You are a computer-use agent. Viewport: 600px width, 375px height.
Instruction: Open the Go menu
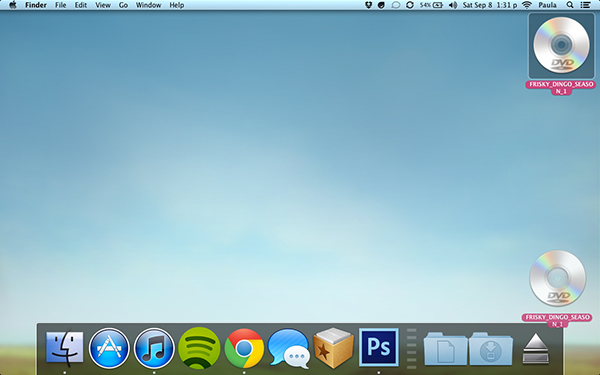click(x=123, y=5)
